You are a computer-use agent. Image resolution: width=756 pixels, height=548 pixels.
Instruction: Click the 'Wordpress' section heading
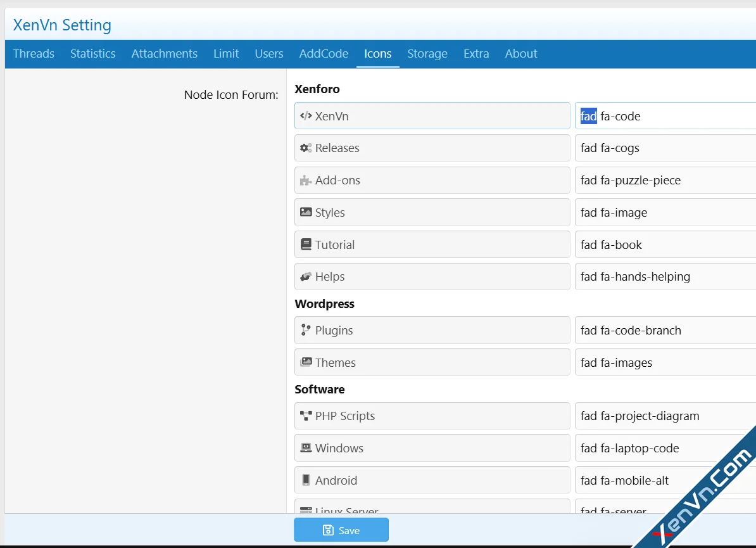[x=324, y=304]
